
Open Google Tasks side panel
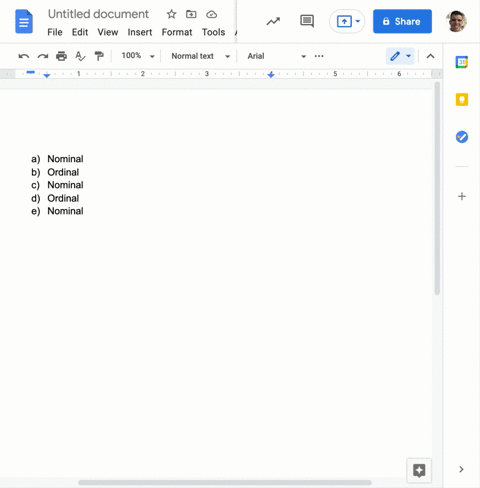(x=462, y=137)
